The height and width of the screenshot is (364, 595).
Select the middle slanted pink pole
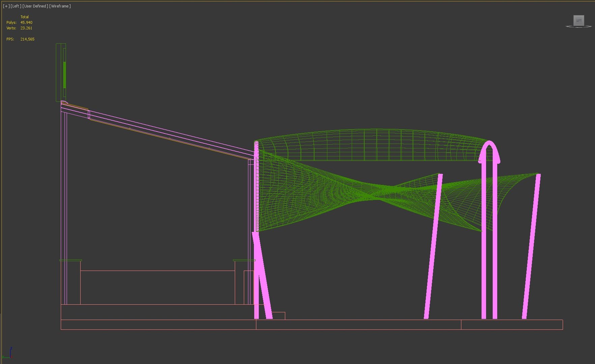tap(433, 246)
